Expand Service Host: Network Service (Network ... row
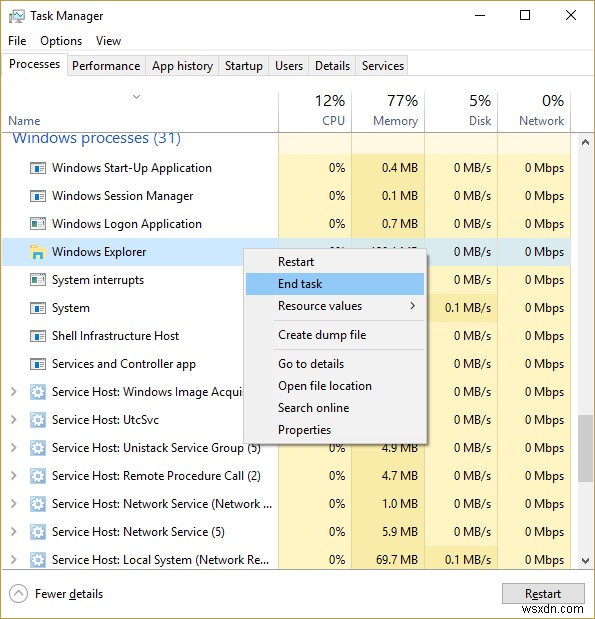 pos(13,504)
